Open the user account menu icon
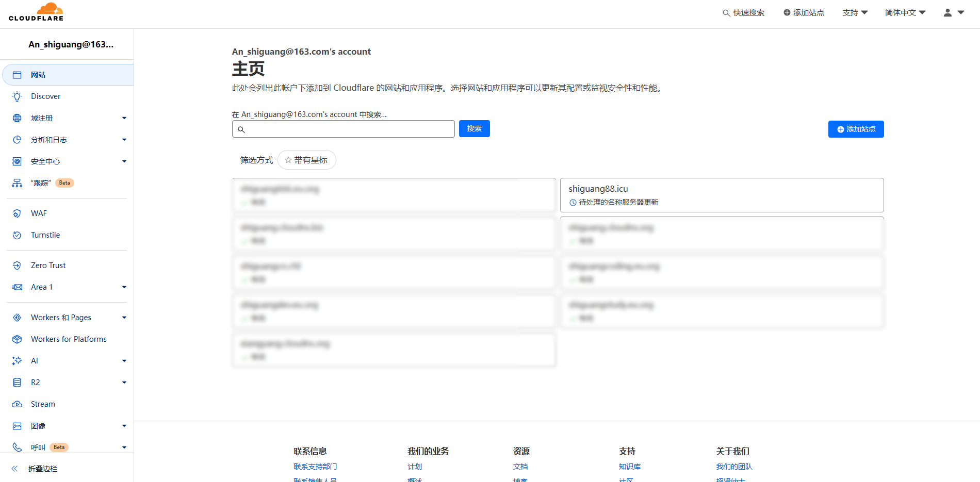This screenshot has height=482, width=980. (954, 13)
